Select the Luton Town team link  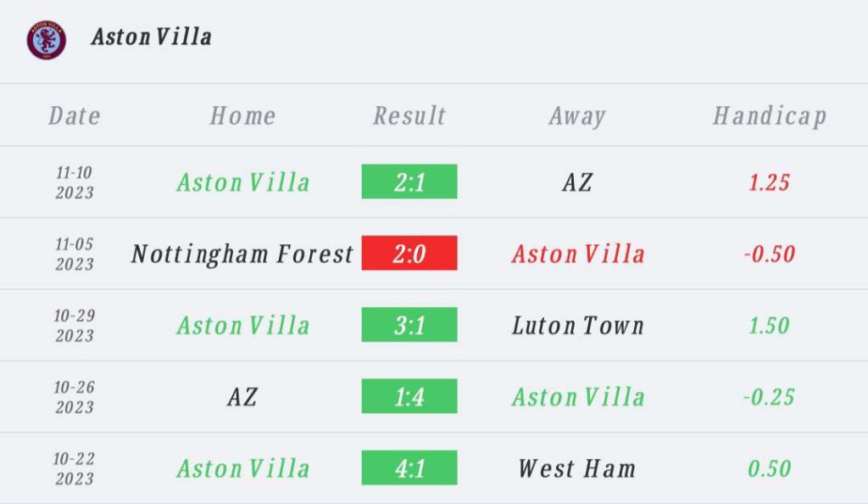click(578, 325)
